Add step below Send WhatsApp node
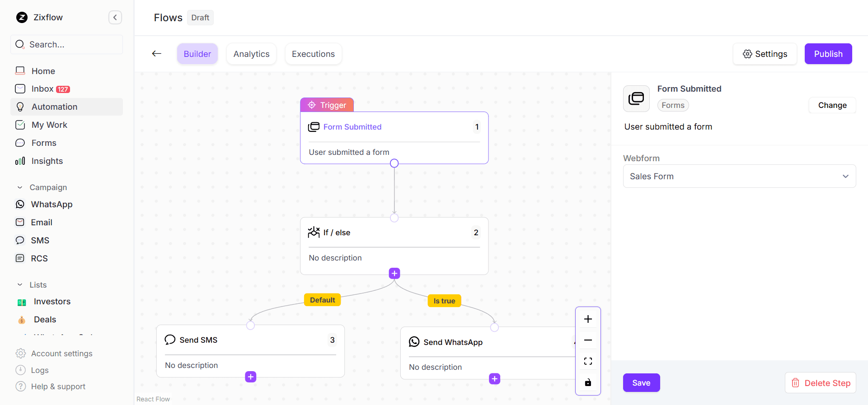The width and height of the screenshot is (868, 405). (x=495, y=379)
